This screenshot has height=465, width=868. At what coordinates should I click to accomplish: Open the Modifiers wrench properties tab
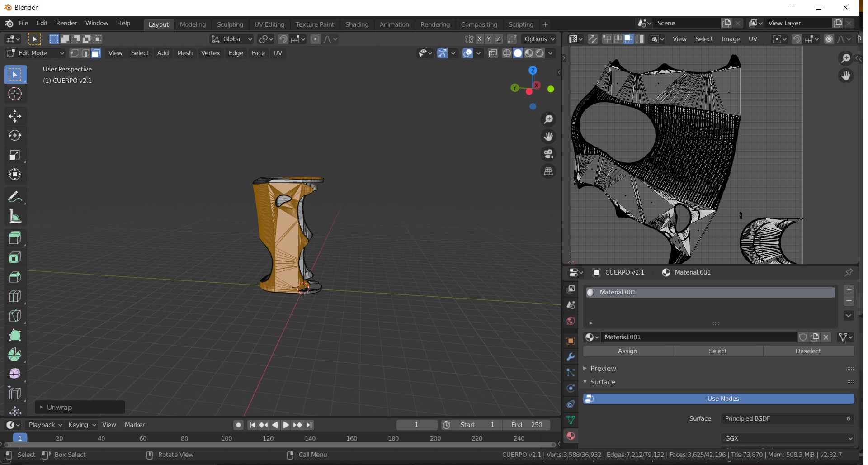[x=571, y=357]
